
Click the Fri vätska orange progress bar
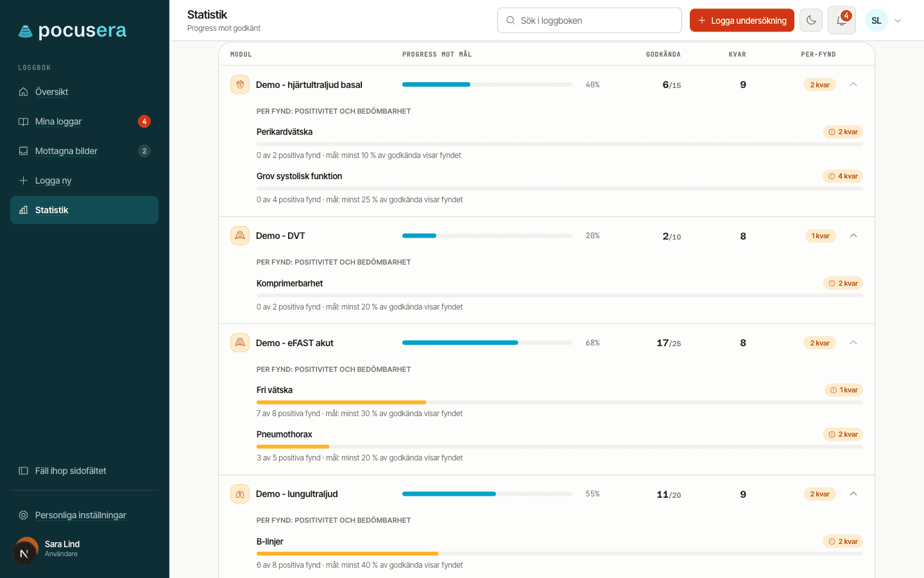341,403
